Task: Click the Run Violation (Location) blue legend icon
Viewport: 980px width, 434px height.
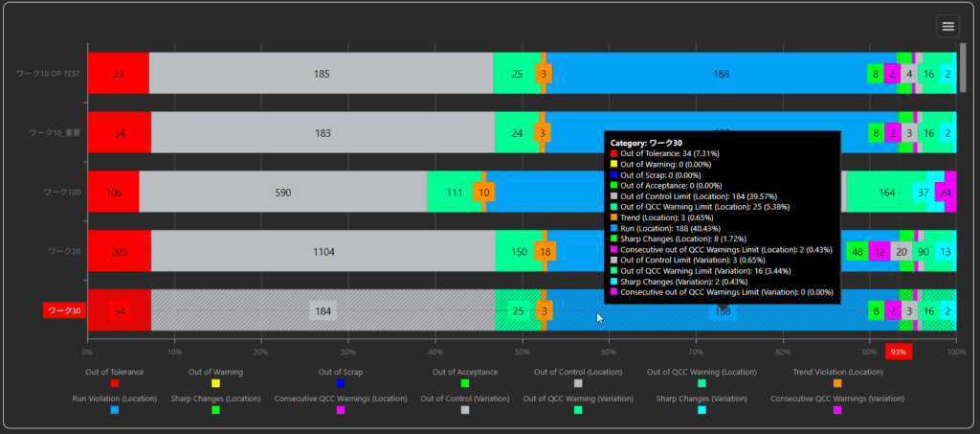Action: (x=115, y=410)
